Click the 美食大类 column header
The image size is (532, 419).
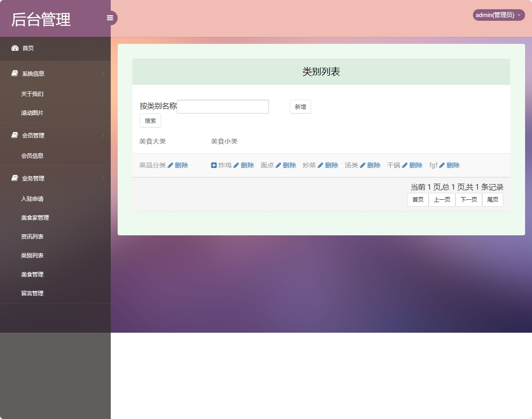pos(153,141)
